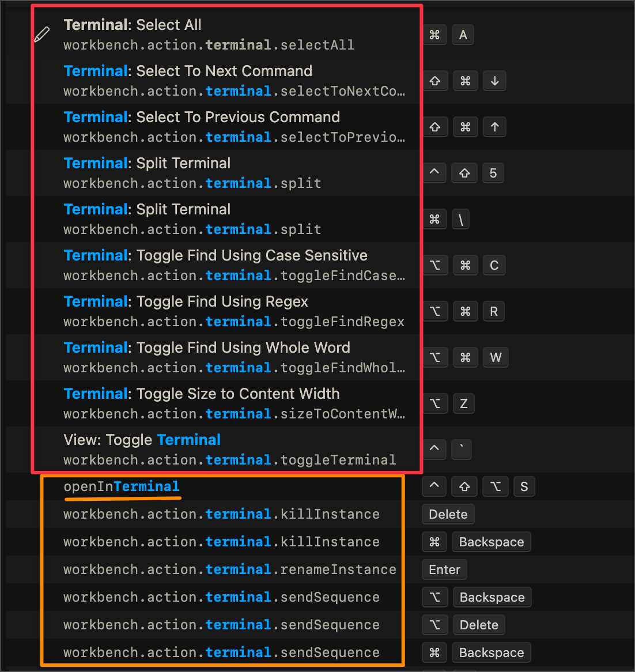
Task: Click the pencil edit icon beside Select All
Action: pyautogui.click(x=41, y=35)
